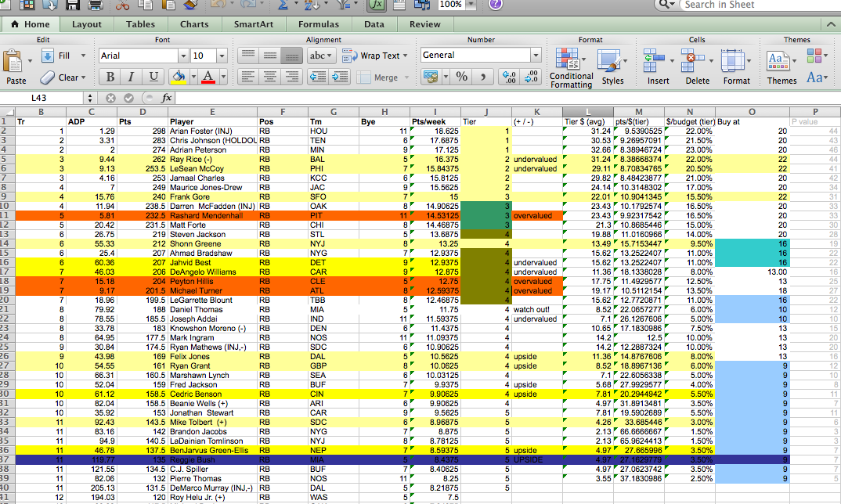Increase indent in Alignment group

pos(341,77)
